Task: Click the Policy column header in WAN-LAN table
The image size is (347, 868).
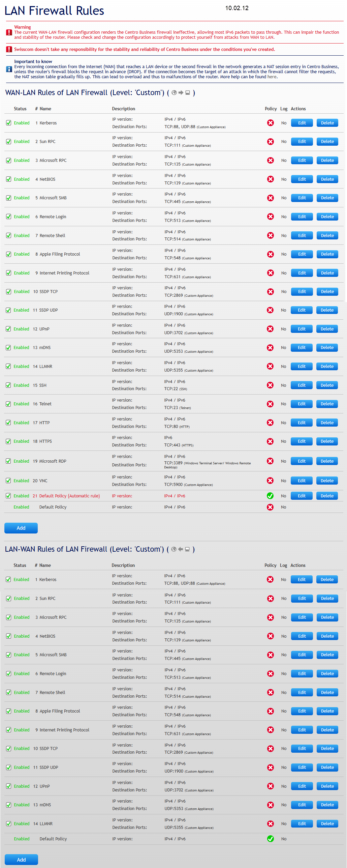Action: (x=271, y=109)
